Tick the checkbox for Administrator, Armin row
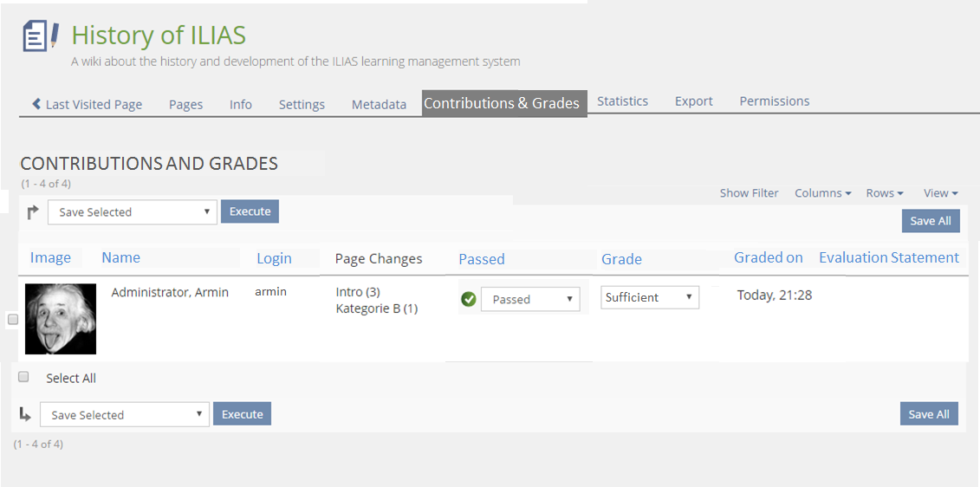 (x=13, y=320)
